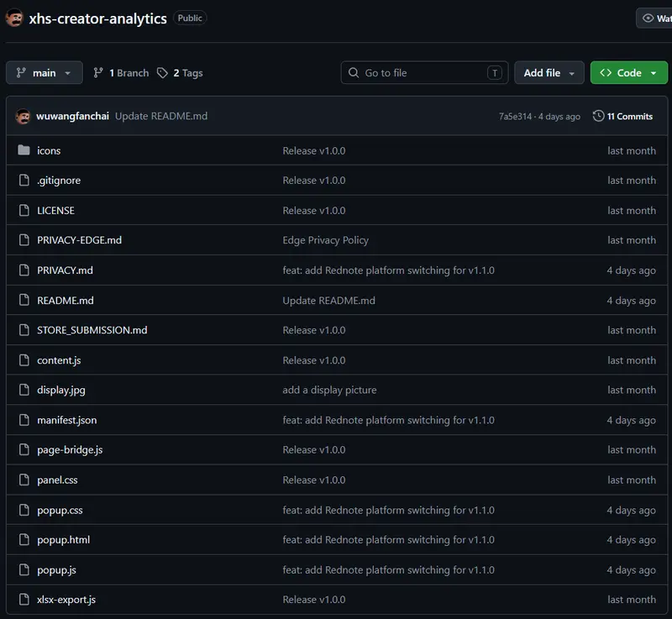Open display.jpg file

[x=61, y=391]
